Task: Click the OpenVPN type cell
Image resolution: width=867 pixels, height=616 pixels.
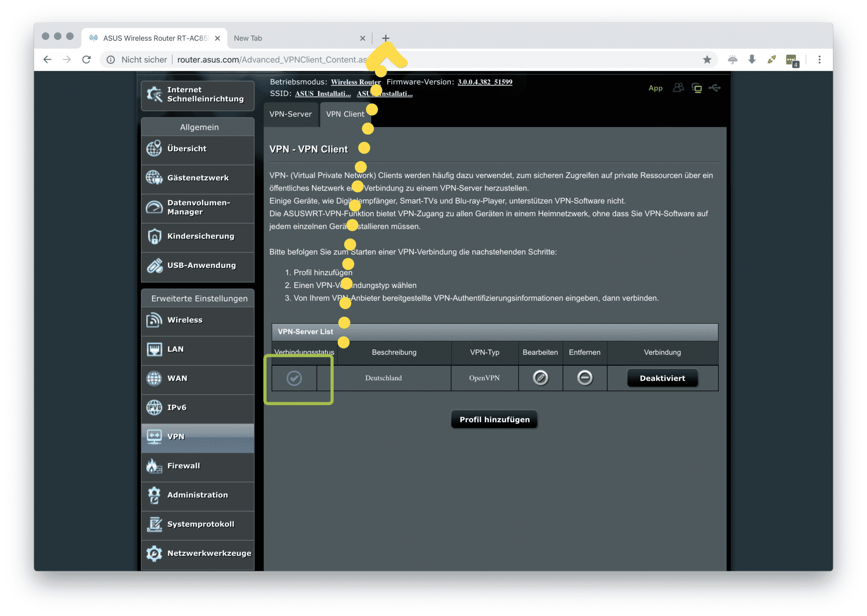Action: pos(484,378)
